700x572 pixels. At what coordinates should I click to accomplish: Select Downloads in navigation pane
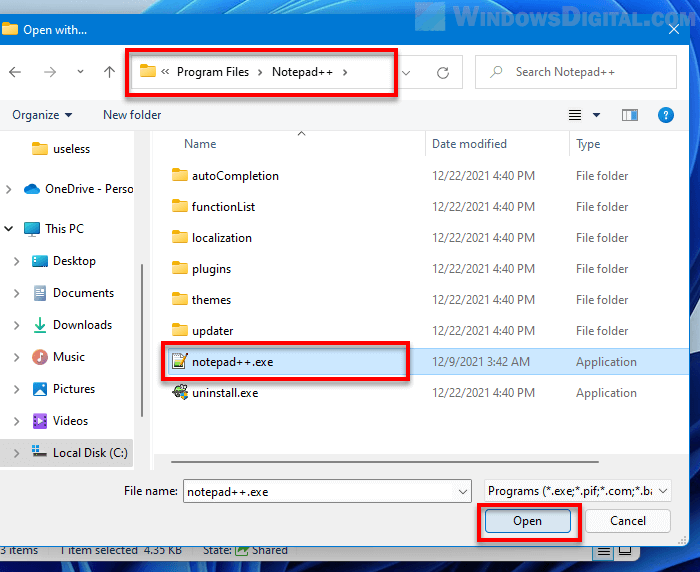[x=72, y=325]
